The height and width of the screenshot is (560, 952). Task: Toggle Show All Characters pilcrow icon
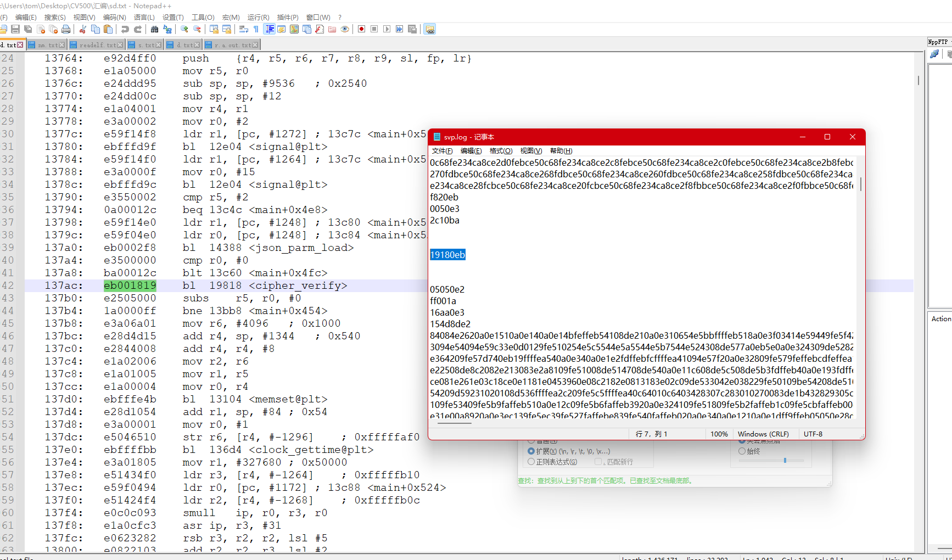(x=256, y=29)
